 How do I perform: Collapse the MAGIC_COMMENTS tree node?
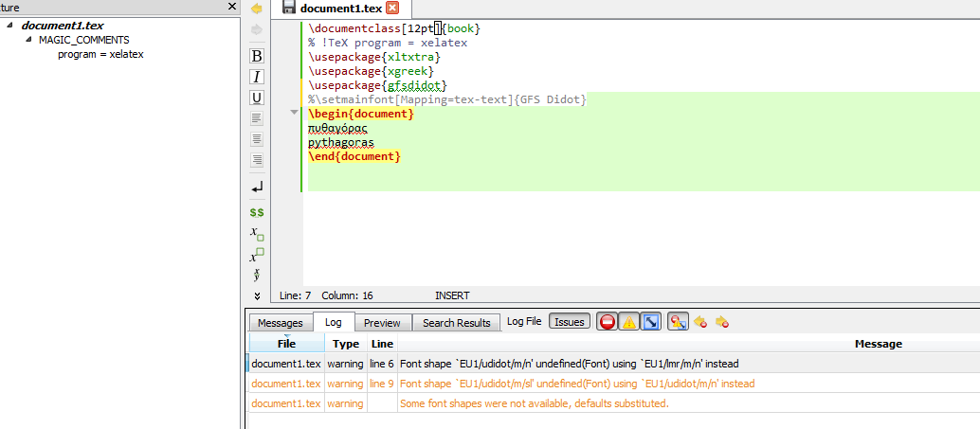29,40
